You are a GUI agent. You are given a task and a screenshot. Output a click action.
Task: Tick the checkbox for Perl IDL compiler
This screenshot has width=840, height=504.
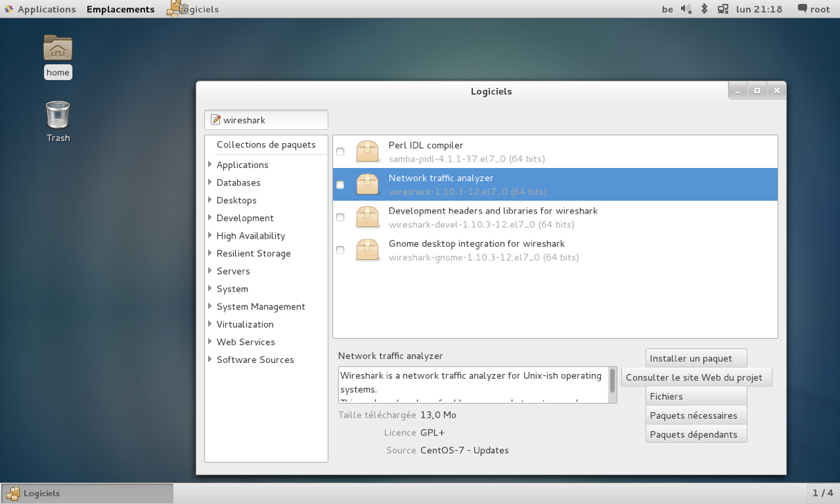340,151
